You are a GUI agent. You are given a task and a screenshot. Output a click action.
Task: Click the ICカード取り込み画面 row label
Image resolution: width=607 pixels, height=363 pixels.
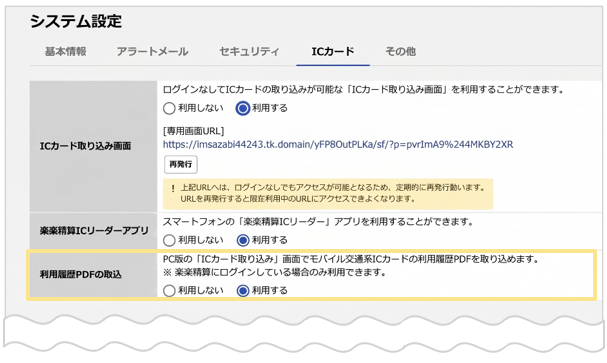click(x=86, y=146)
